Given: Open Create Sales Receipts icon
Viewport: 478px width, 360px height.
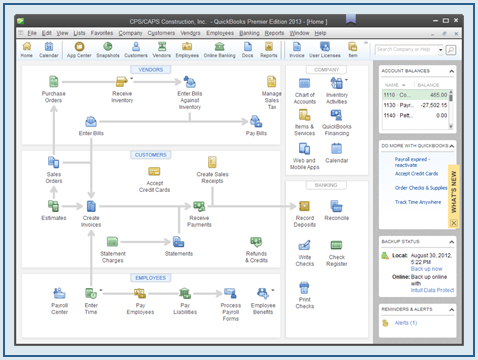Looking at the screenshot, I should click(x=212, y=162).
